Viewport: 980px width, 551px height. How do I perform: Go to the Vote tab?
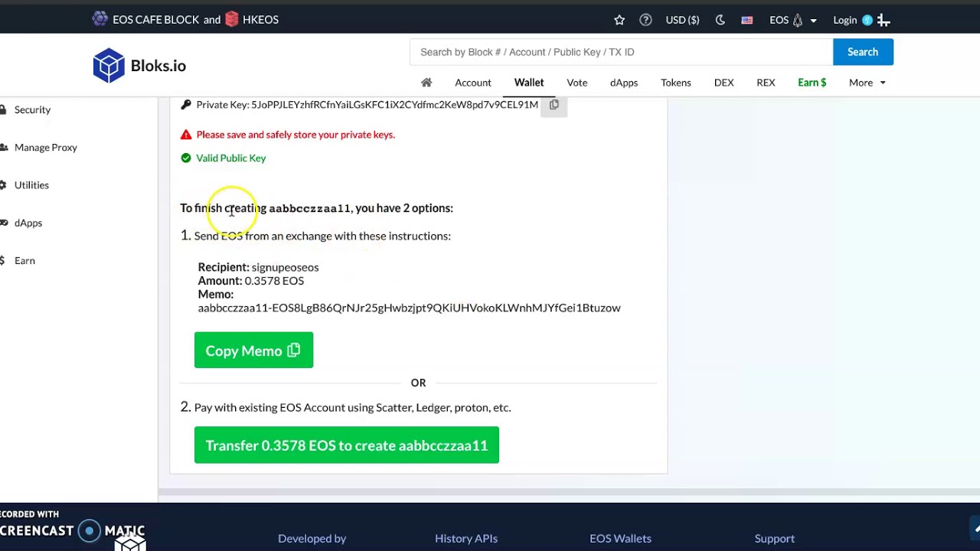pos(577,83)
